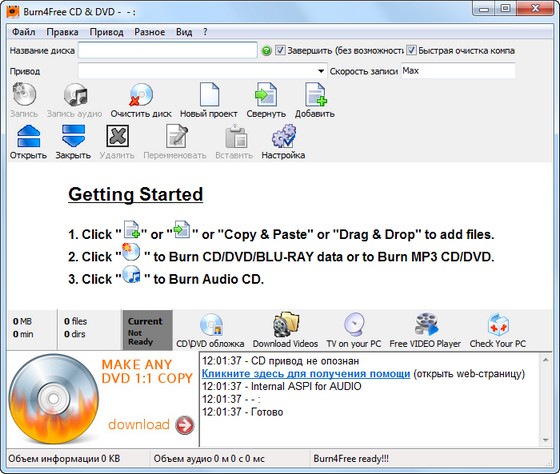Start a Новый проект via its icon
The height and width of the screenshot is (474, 560).
coord(209,94)
